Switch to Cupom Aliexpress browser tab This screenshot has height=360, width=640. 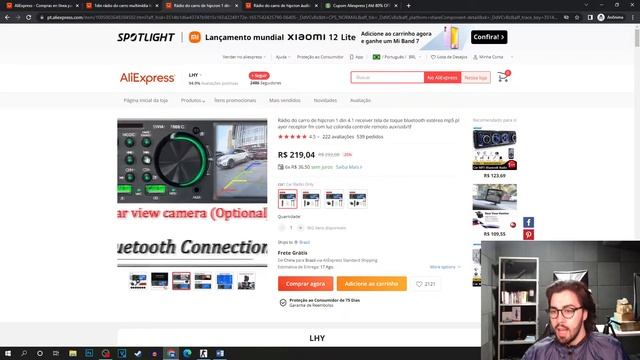pos(361,6)
